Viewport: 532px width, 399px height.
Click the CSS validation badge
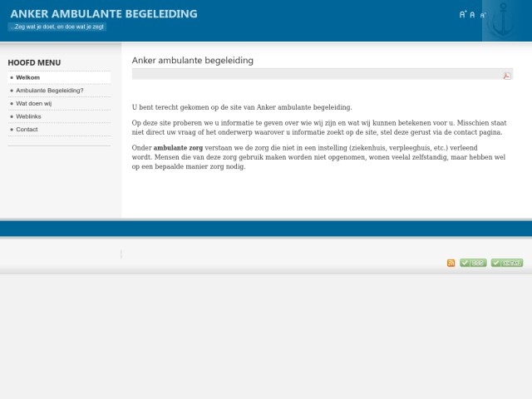point(473,263)
